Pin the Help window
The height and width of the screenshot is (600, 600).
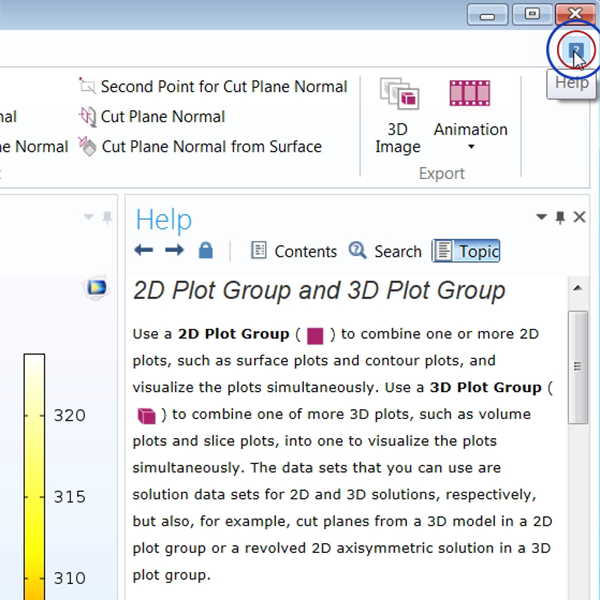(x=560, y=217)
